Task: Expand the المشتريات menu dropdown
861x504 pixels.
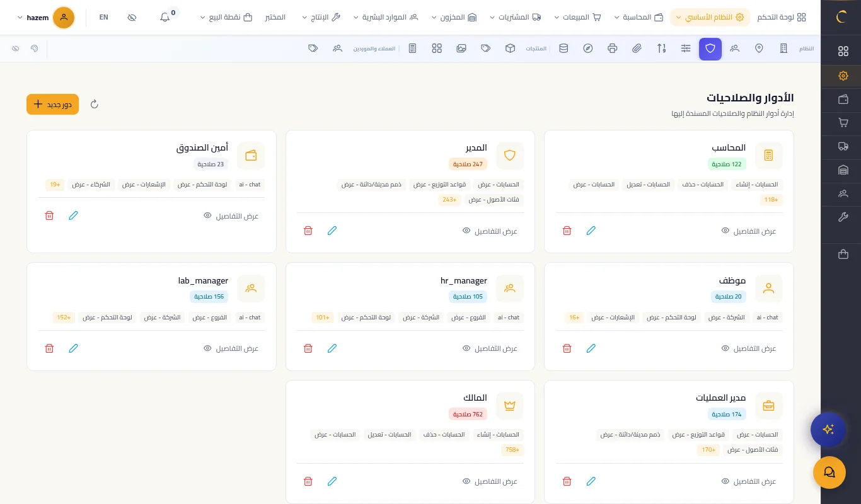Action: [516, 18]
